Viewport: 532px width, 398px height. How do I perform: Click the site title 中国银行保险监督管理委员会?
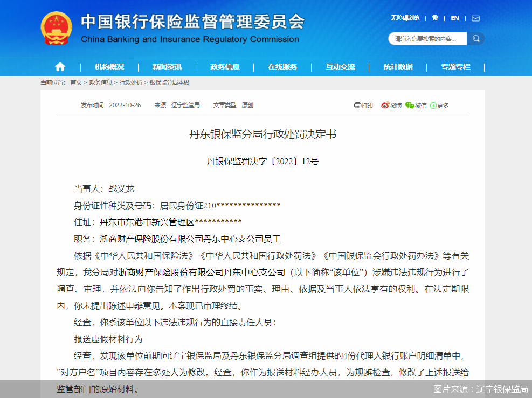pos(193,22)
